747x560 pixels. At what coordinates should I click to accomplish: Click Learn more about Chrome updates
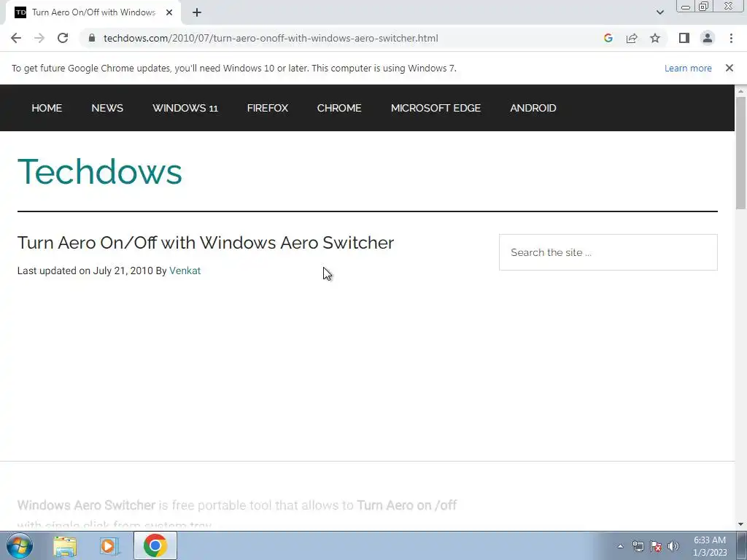click(688, 68)
